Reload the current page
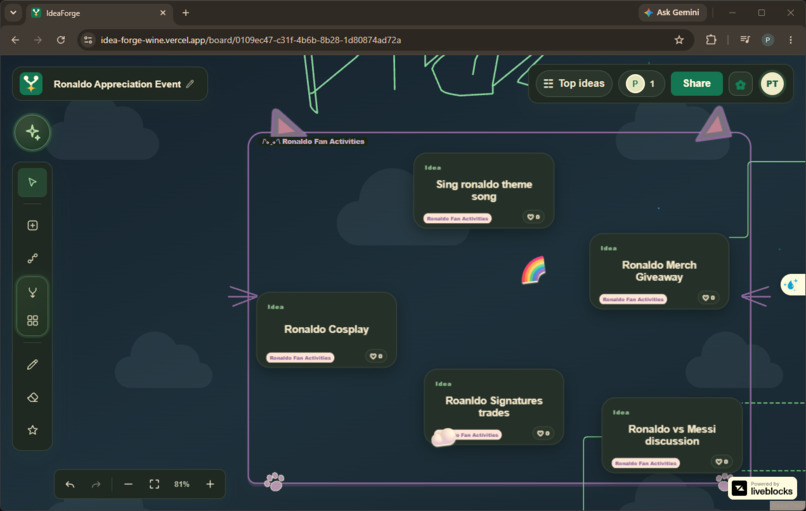 click(61, 40)
